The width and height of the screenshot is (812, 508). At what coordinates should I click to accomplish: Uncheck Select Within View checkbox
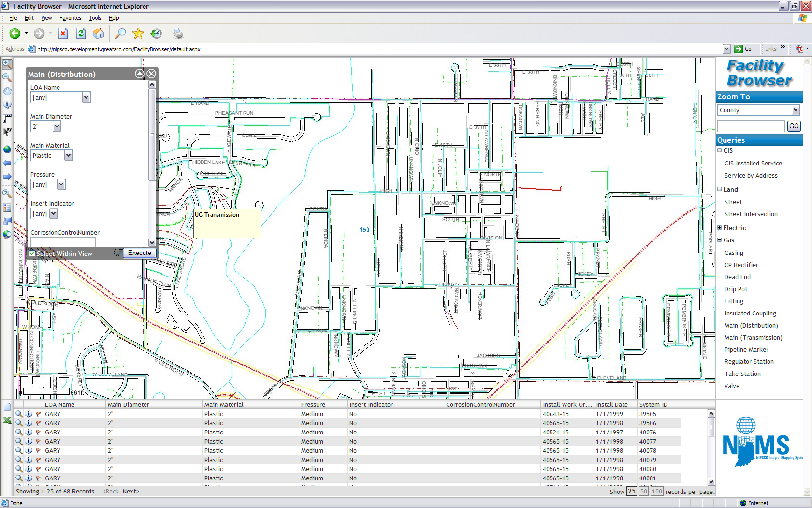tap(32, 253)
